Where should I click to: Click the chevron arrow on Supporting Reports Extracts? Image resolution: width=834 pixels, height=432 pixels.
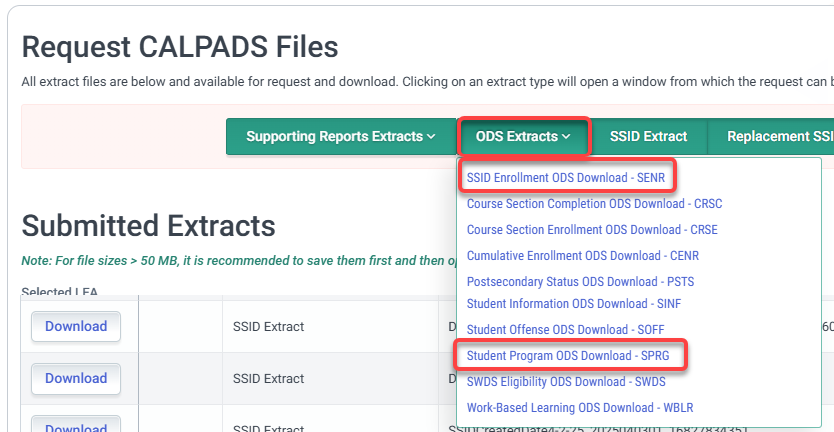click(x=431, y=137)
